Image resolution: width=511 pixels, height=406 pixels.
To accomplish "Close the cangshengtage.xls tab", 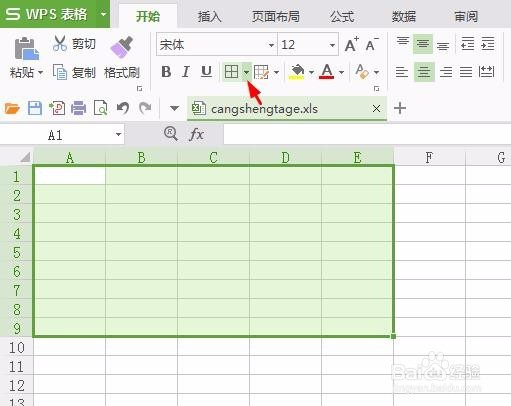I will click(x=376, y=109).
